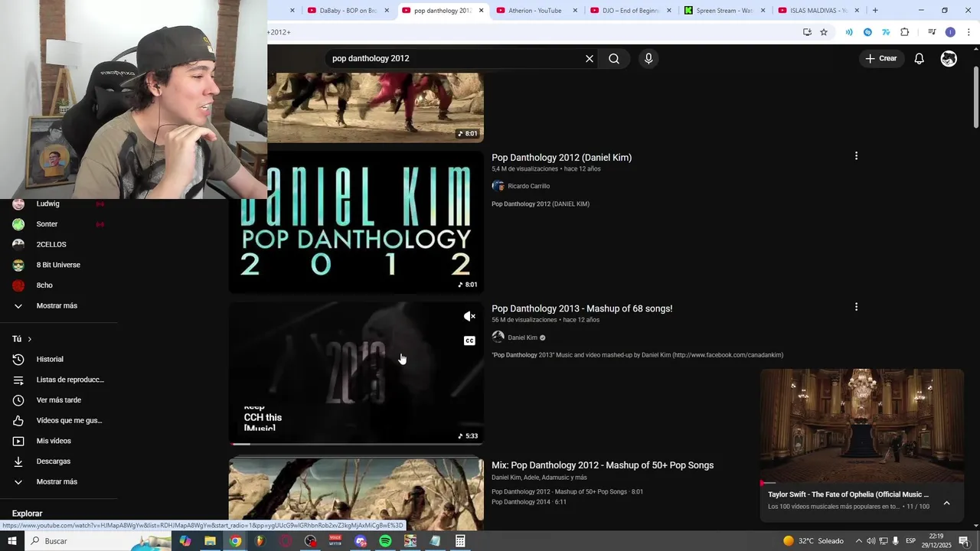Click the 2013 video preview thumbnail

356,373
